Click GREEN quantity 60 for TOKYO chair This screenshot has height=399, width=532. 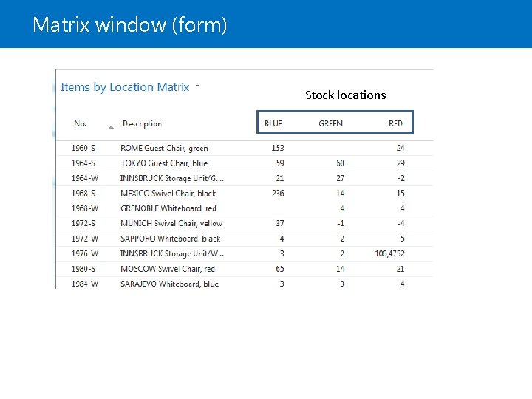click(x=340, y=163)
